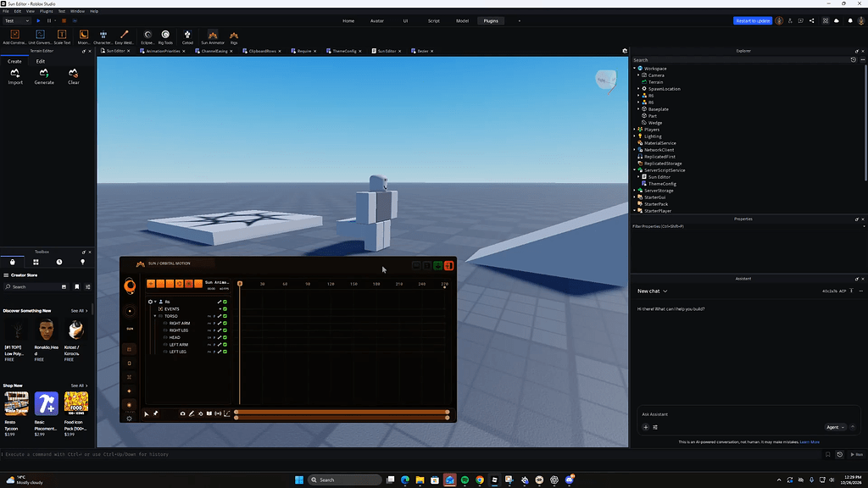Image resolution: width=868 pixels, height=488 pixels.
Task: Open the Unit Converter plugin
Action: (x=40, y=37)
